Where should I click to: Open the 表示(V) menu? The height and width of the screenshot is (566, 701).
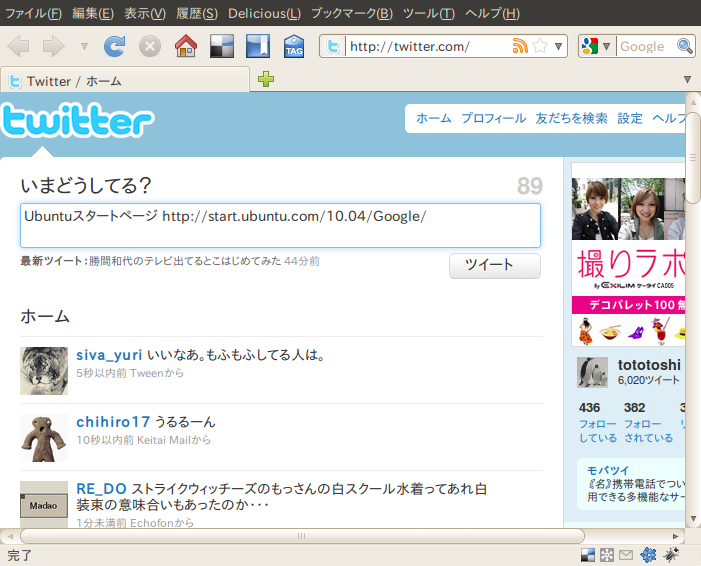click(x=145, y=13)
